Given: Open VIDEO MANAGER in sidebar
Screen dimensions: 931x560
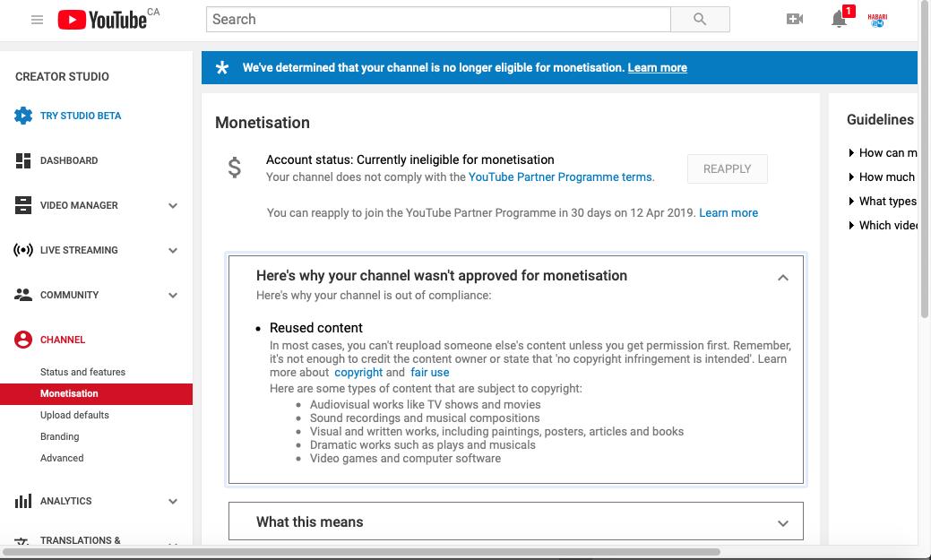Looking at the screenshot, I should coord(79,205).
